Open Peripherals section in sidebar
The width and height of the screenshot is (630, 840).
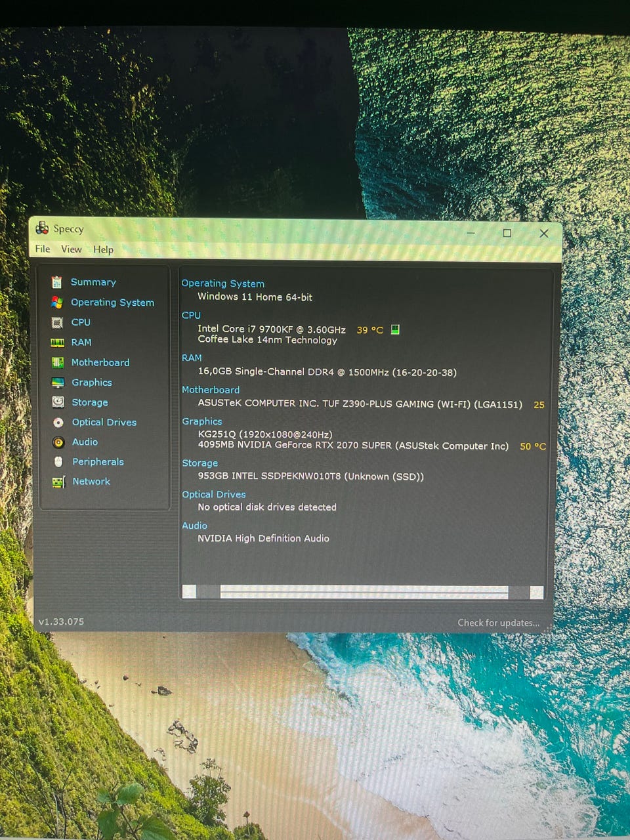coord(98,462)
